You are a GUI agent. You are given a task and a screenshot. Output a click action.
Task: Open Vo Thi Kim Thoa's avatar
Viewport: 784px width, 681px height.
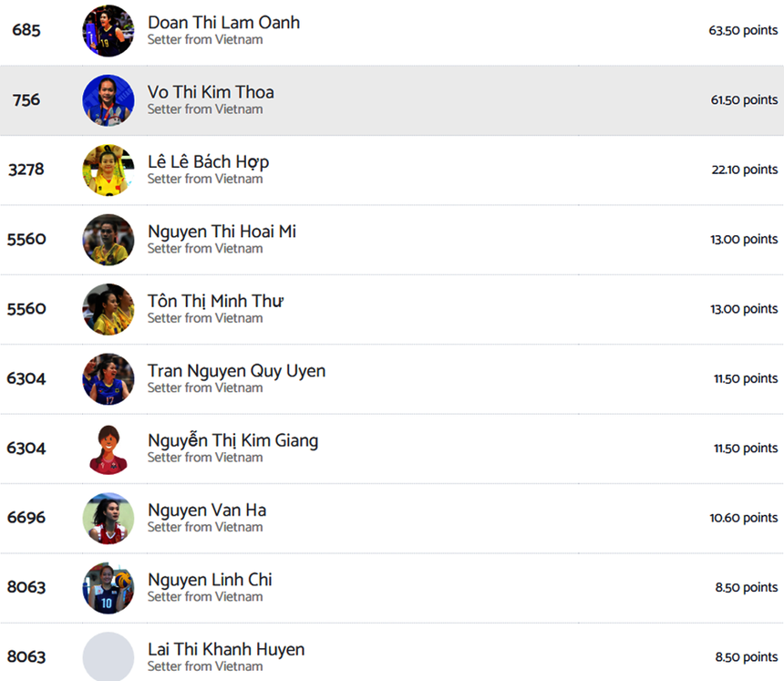[108, 100]
